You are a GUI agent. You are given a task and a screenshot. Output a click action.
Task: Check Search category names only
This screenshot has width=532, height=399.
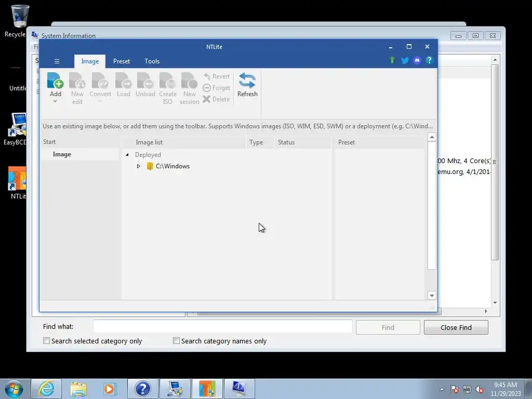176,341
